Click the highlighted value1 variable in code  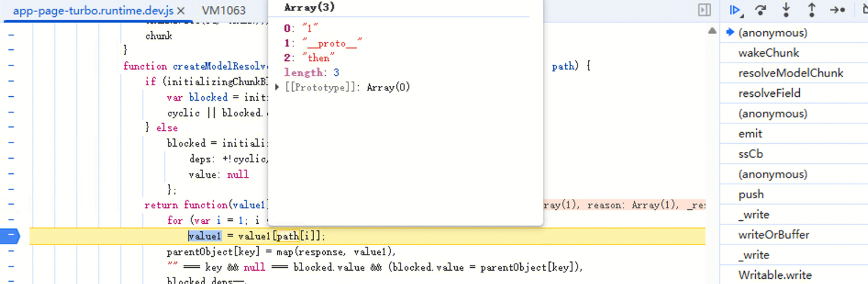(205, 236)
